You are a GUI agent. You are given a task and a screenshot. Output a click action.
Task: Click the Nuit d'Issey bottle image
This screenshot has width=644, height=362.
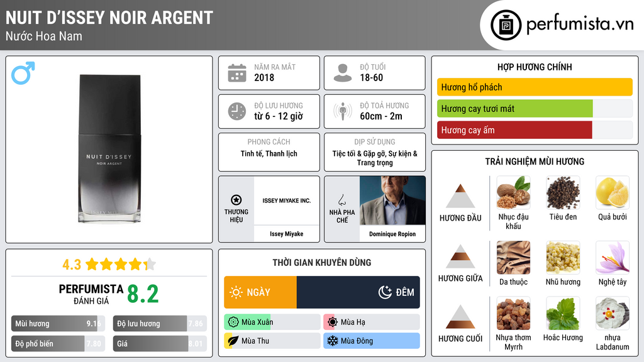(x=109, y=148)
